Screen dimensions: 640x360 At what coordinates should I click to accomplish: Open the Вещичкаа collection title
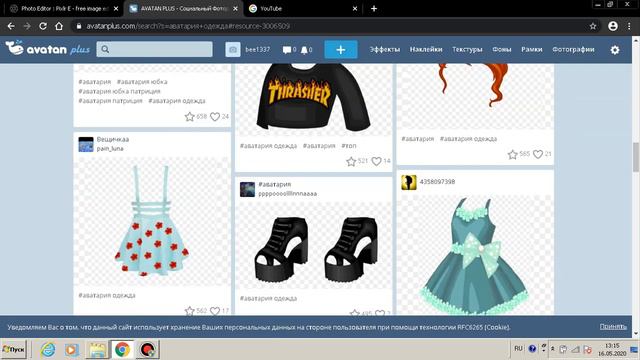[x=113, y=140]
